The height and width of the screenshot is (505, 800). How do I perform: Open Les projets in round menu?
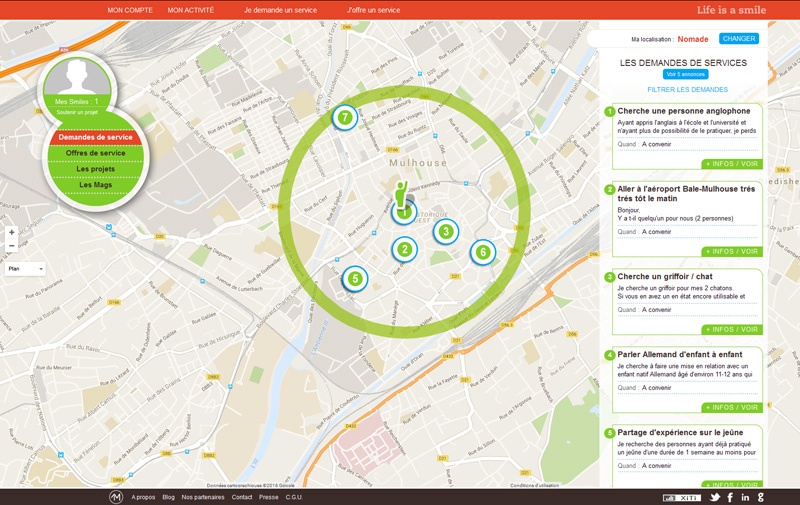(95, 169)
